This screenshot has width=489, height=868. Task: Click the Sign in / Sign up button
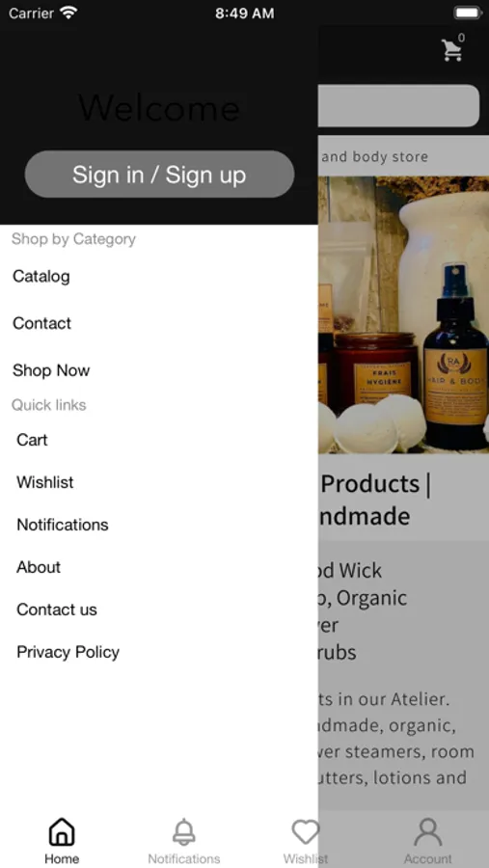159,175
